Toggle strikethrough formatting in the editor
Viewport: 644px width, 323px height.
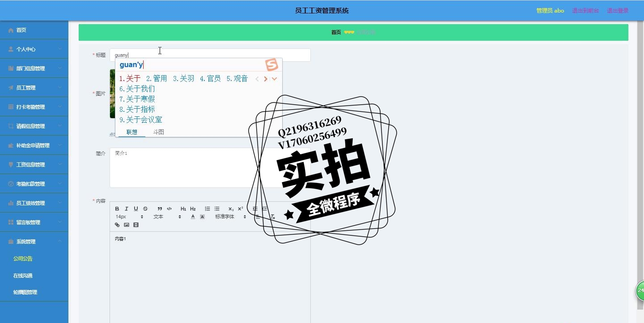point(145,209)
